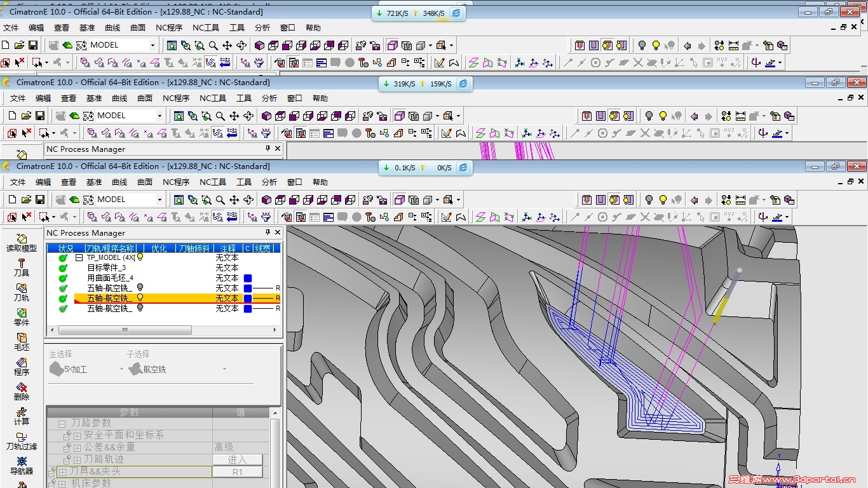Screen dimensions: 868x488
Task: Click the 刀轨 (toolpath) sidebar button
Action: coord(22,292)
